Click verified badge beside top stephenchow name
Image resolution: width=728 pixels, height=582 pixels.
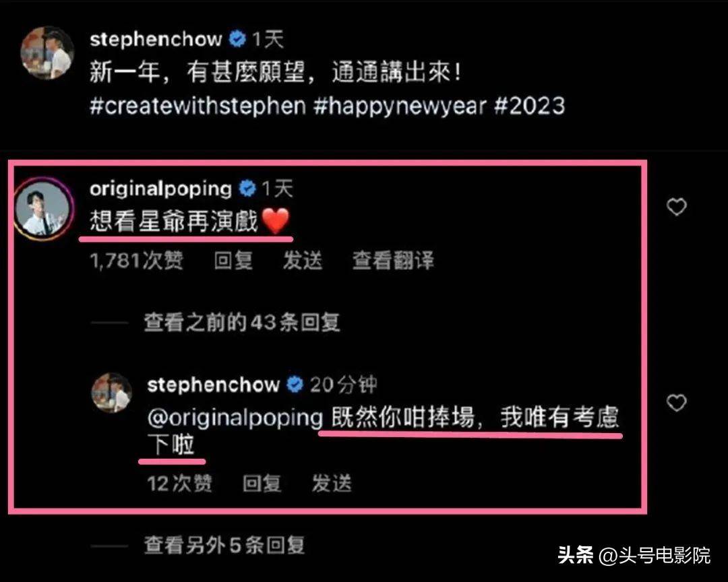(237, 39)
